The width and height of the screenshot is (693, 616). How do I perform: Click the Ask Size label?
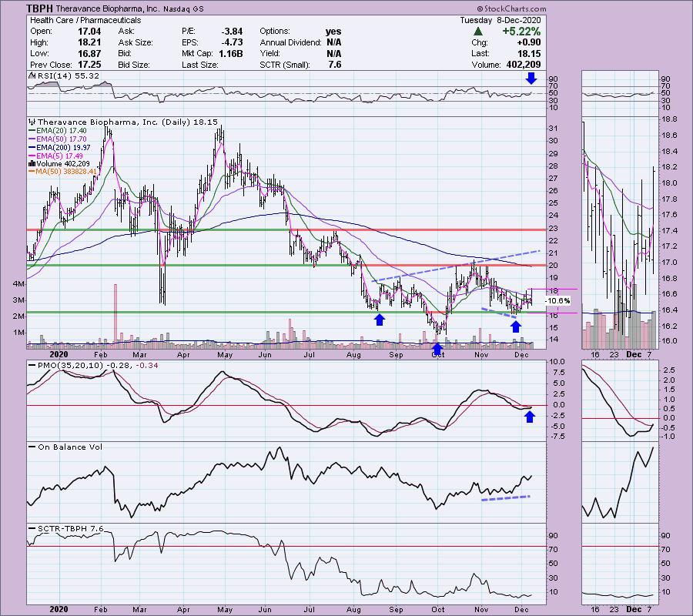[136, 42]
